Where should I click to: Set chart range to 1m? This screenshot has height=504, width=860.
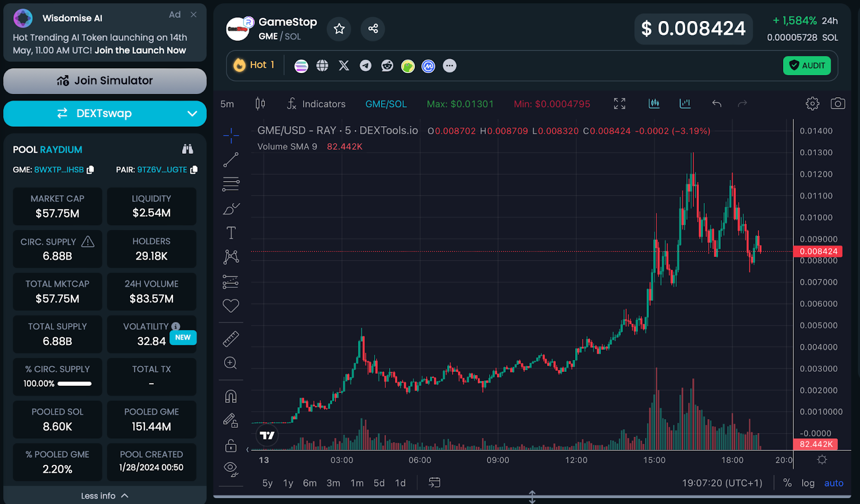tap(357, 483)
